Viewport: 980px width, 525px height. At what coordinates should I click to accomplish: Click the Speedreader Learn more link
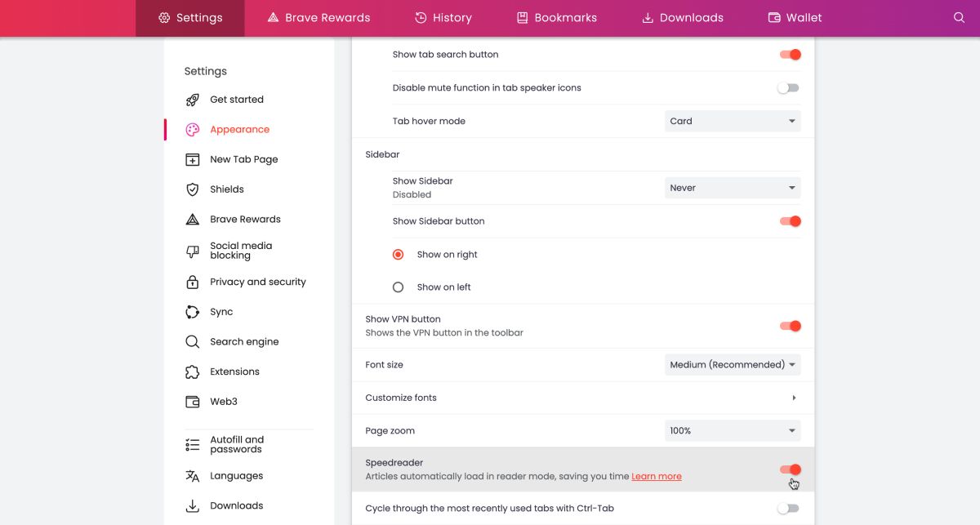coord(656,476)
